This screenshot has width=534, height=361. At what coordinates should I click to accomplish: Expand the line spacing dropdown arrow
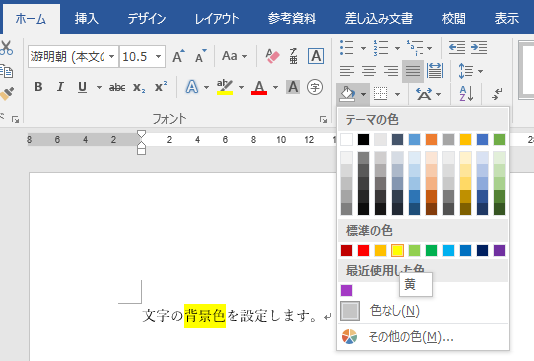480,71
